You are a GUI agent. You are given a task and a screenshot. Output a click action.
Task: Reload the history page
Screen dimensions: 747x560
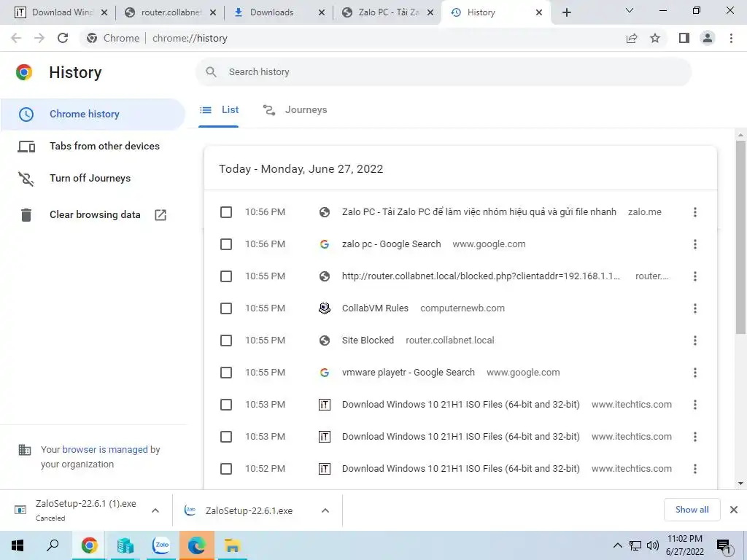point(63,38)
